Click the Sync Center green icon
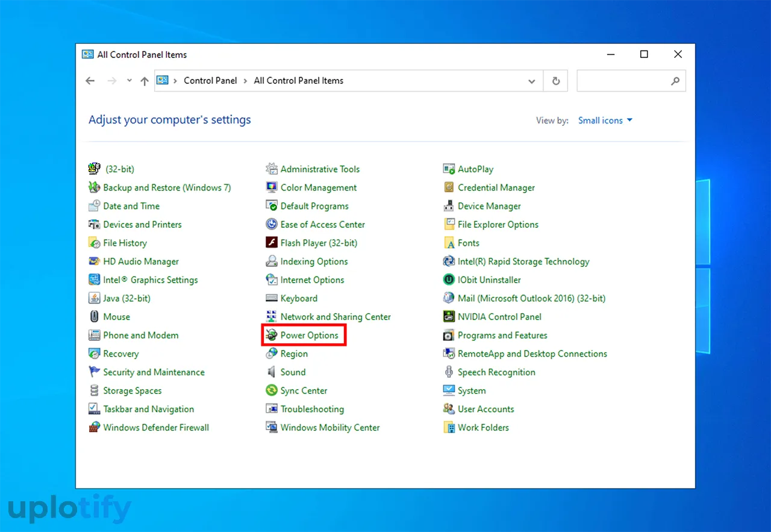771x532 pixels. [x=272, y=391]
